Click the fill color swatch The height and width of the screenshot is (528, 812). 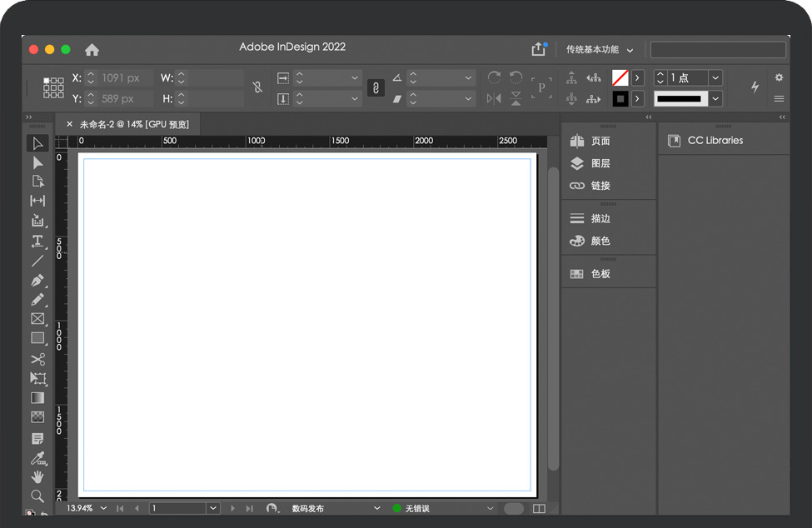point(620,77)
